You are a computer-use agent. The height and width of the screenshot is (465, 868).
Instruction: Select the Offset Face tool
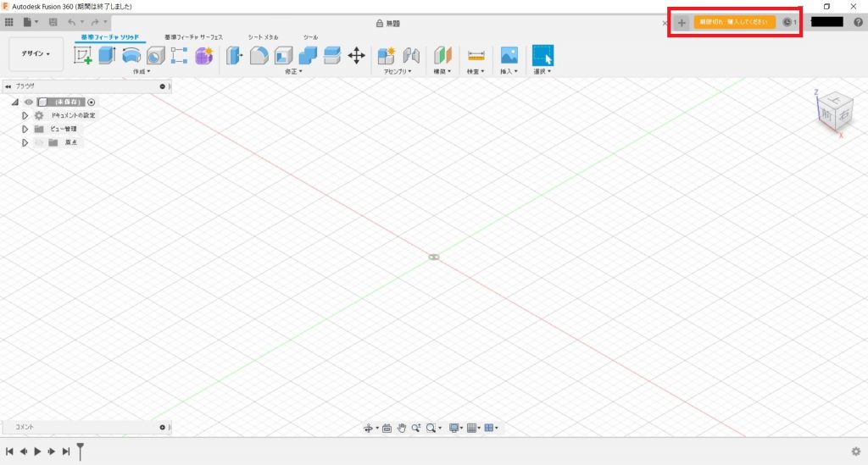[332, 55]
